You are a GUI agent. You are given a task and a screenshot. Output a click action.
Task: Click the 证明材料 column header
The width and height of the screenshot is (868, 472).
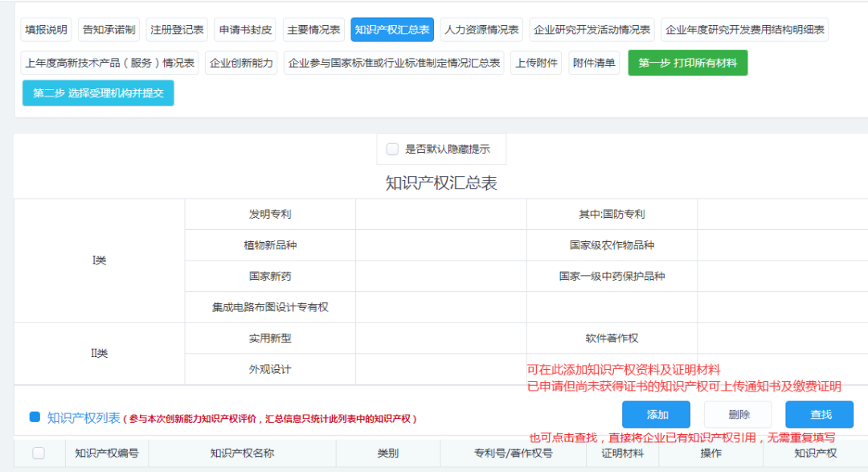[623, 454]
